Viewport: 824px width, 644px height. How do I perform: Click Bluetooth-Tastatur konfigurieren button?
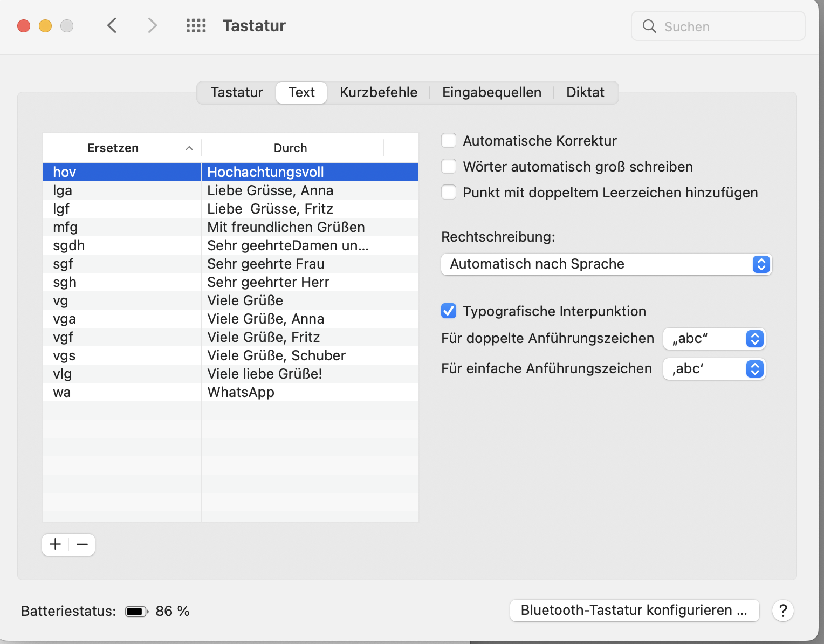pyautogui.click(x=634, y=611)
